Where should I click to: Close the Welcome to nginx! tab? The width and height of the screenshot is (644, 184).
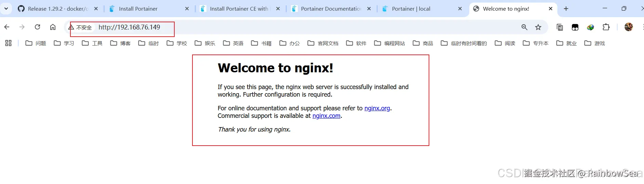pos(550,9)
